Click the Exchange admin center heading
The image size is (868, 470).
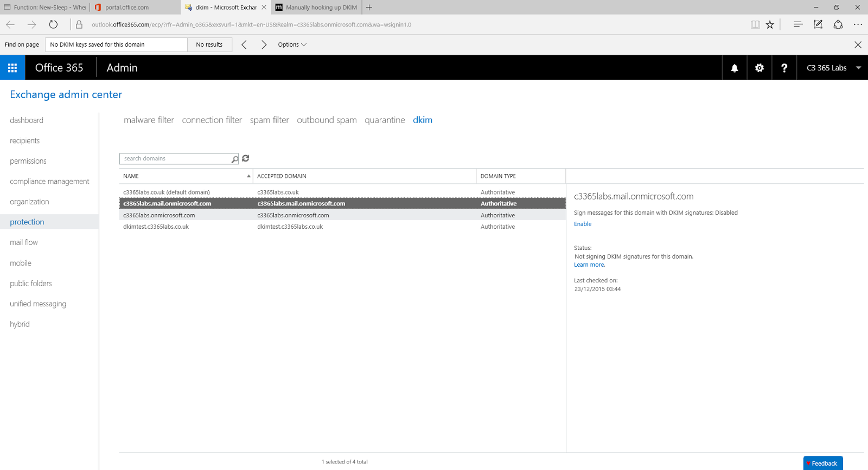[66, 94]
